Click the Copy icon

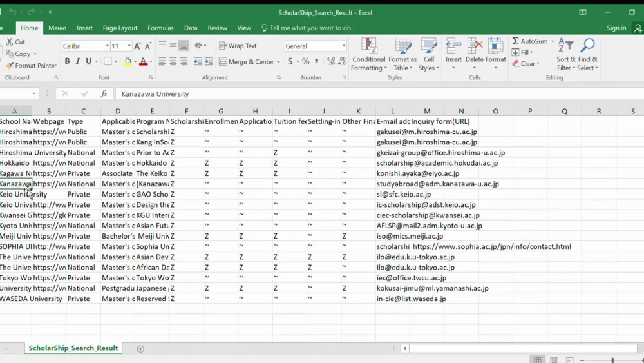pos(10,54)
